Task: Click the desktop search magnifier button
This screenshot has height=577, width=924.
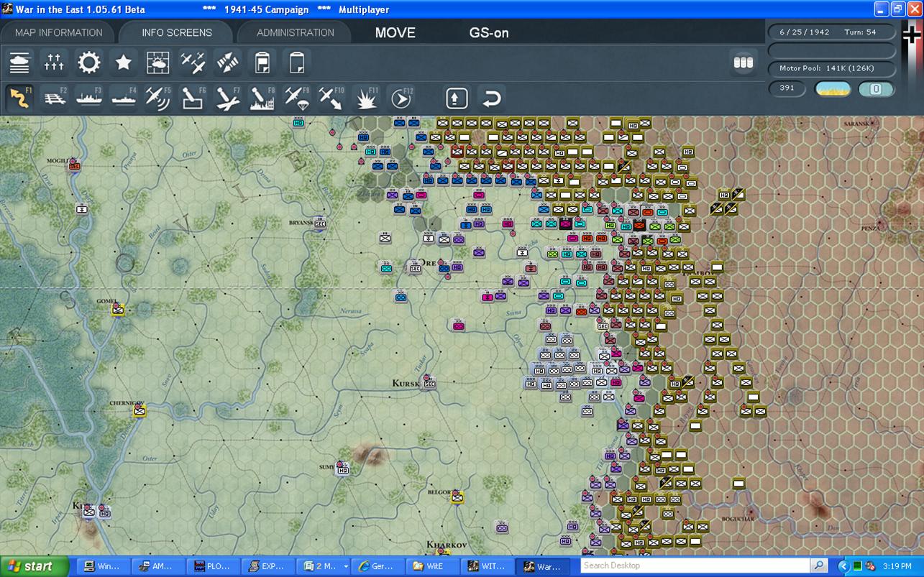Action: click(x=819, y=566)
